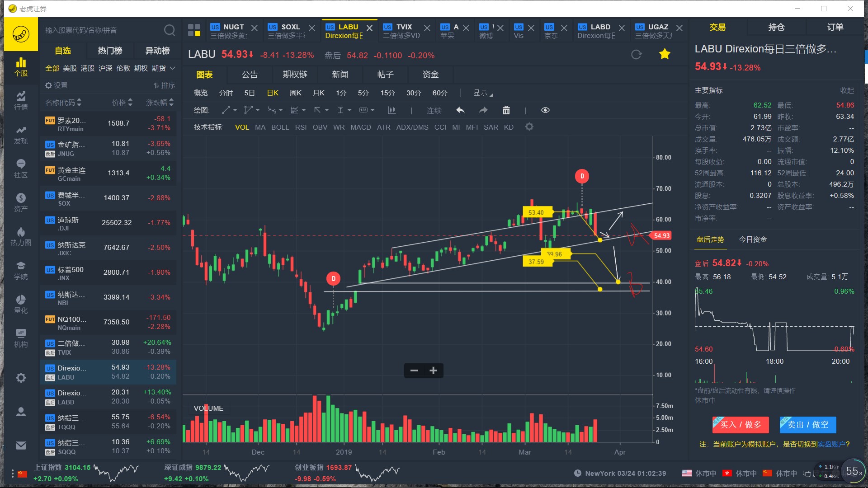Click the undo arrow in drawing toolbar
Viewport: 868px width, 488px height.
tap(460, 110)
